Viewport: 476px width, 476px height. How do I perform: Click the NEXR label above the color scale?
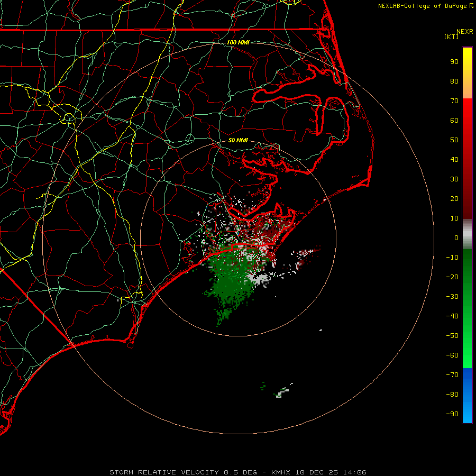(x=464, y=32)
